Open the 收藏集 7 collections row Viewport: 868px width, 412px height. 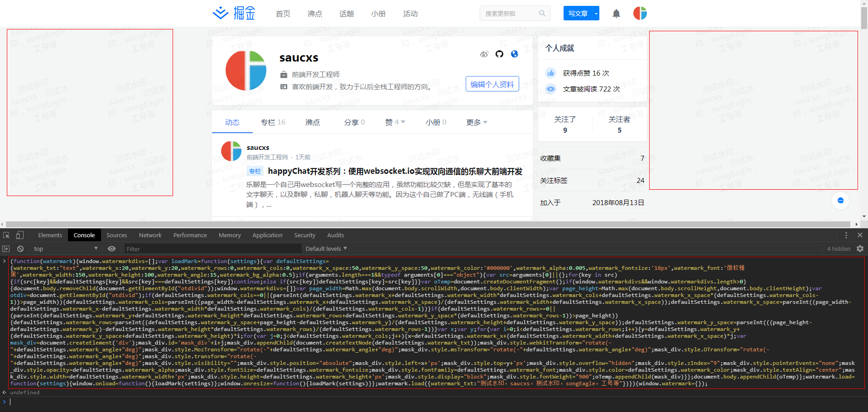tap(592, 158)
